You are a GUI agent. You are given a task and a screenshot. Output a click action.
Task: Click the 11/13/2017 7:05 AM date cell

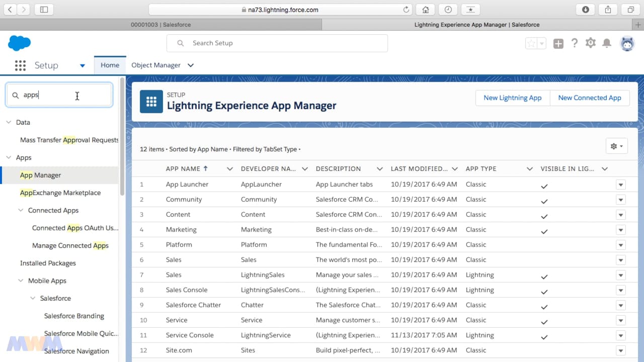coord(424,335)
